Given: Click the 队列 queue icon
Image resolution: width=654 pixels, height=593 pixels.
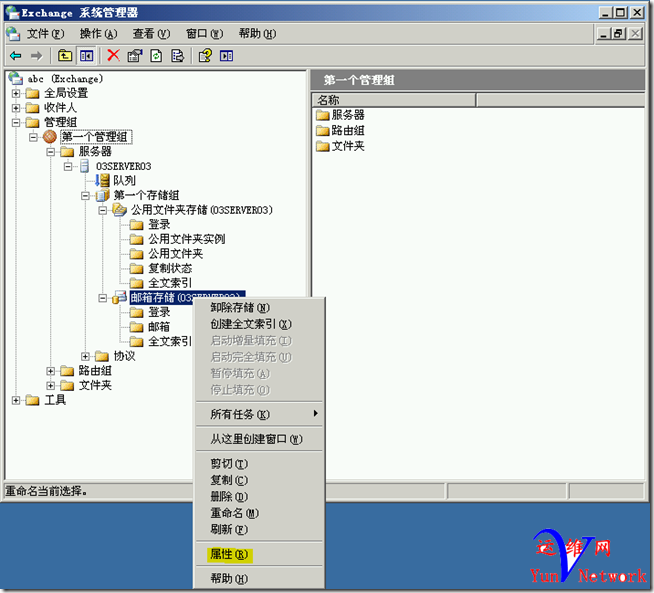Looking at the screenshot, I should click(102, 180).
